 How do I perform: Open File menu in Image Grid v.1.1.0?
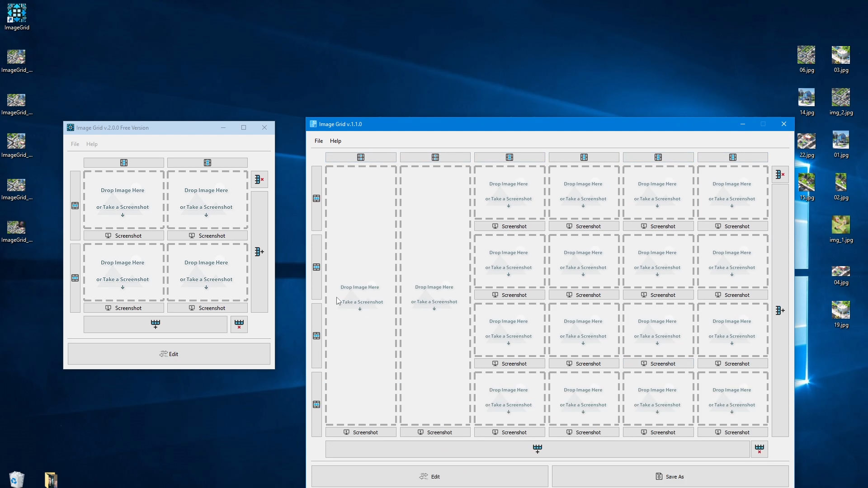coord(318,141)
